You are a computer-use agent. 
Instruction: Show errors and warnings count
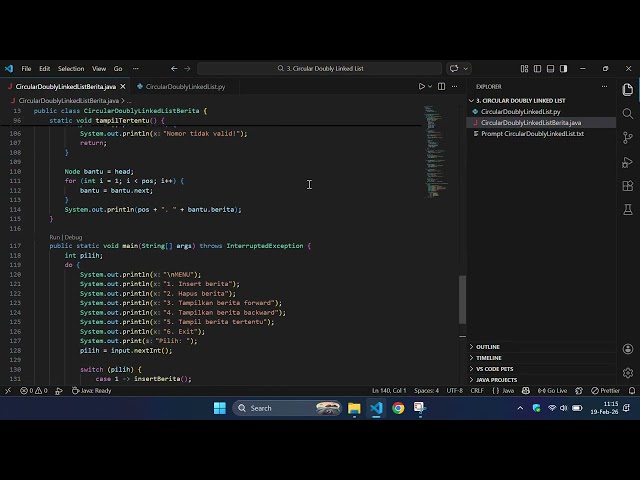(34, 391)
